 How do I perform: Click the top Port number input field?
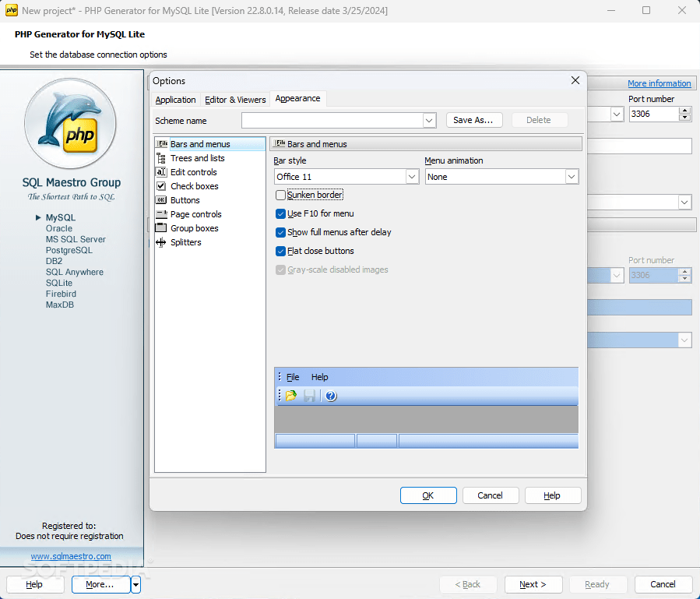click(x=653, y=114)
